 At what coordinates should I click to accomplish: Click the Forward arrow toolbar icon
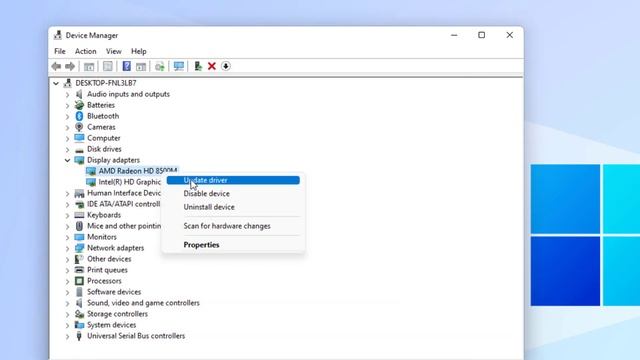70,66
